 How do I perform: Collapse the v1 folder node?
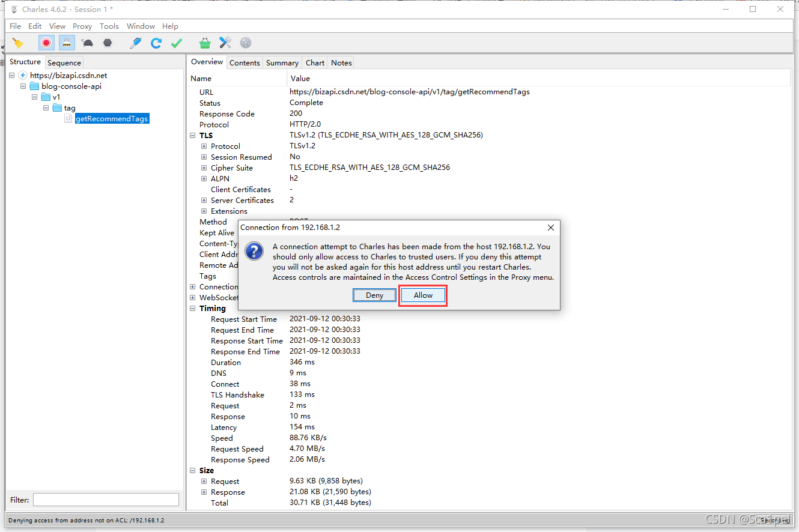pyautogui.click(x=35, y=97)
